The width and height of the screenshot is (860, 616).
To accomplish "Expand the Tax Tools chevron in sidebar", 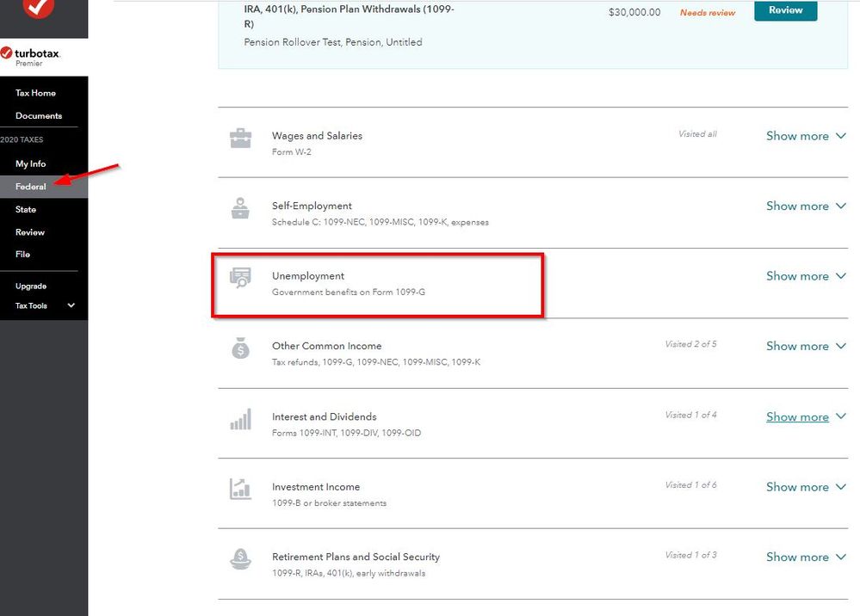I will pyautogui.click(x=71, y=305).
